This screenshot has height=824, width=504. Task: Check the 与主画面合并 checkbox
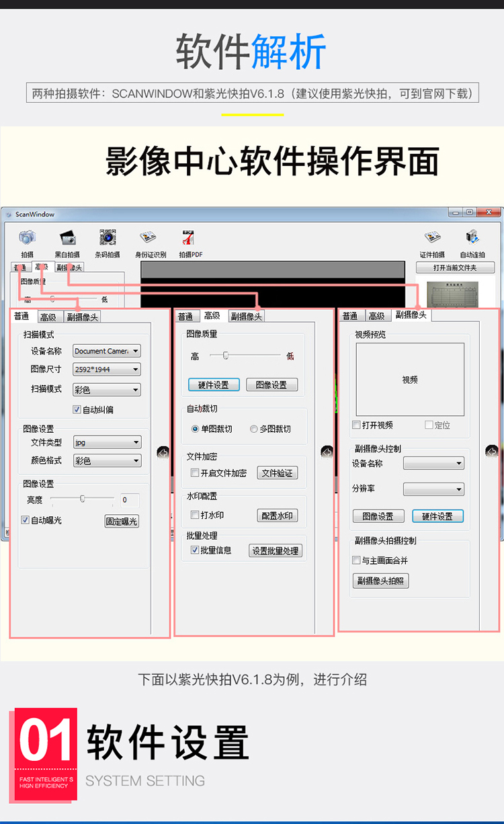[x=357, y=561]
